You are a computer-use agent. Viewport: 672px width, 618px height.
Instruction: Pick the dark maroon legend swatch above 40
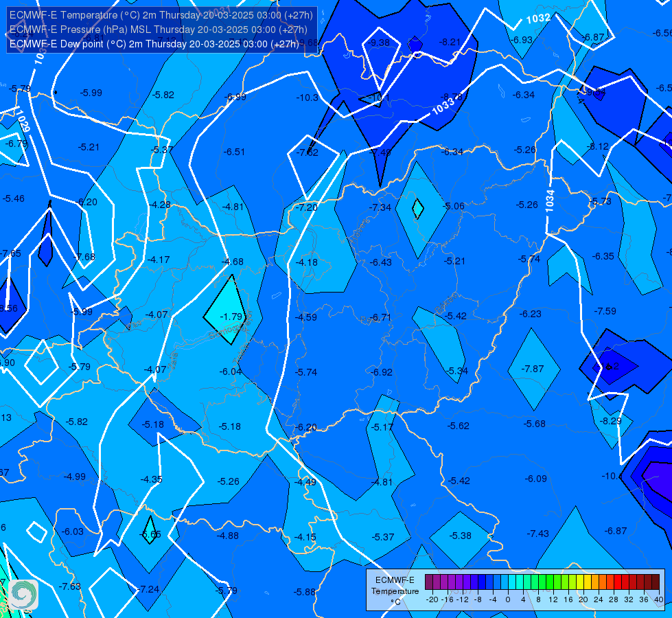(656, 582)
